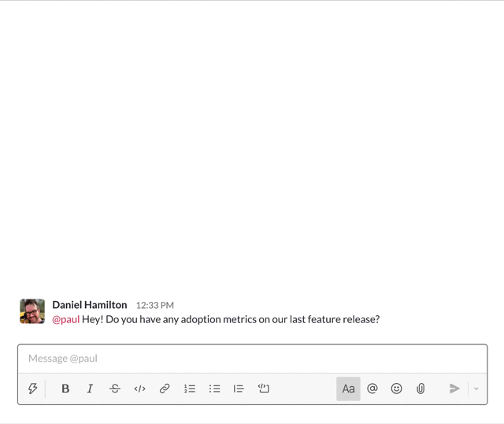Apply strikethrough formatting
The height and width of the screenshot is (424, 504).
click(x=115, y=389)
